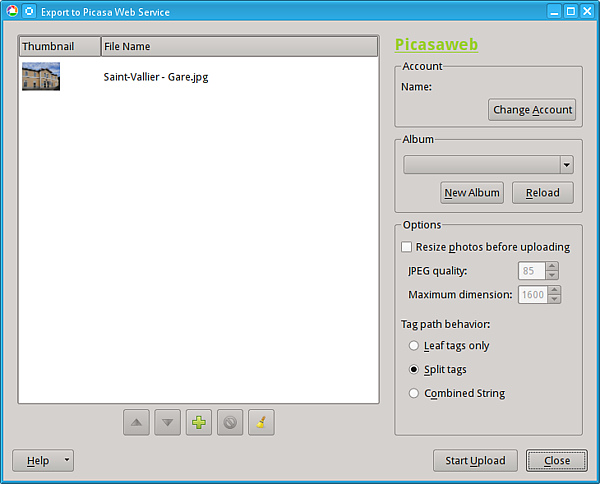Add images with the green plus button

tap(199, 422)
